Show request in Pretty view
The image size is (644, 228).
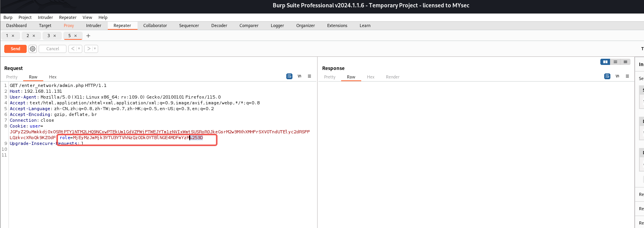point(12,77)
